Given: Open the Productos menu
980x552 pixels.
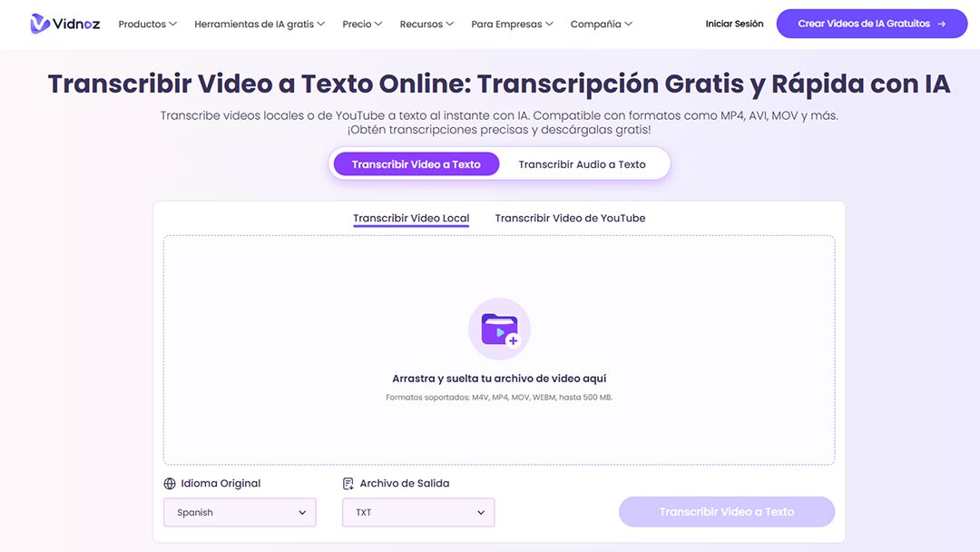Looking at the screenshot, I should coord(148,24).
